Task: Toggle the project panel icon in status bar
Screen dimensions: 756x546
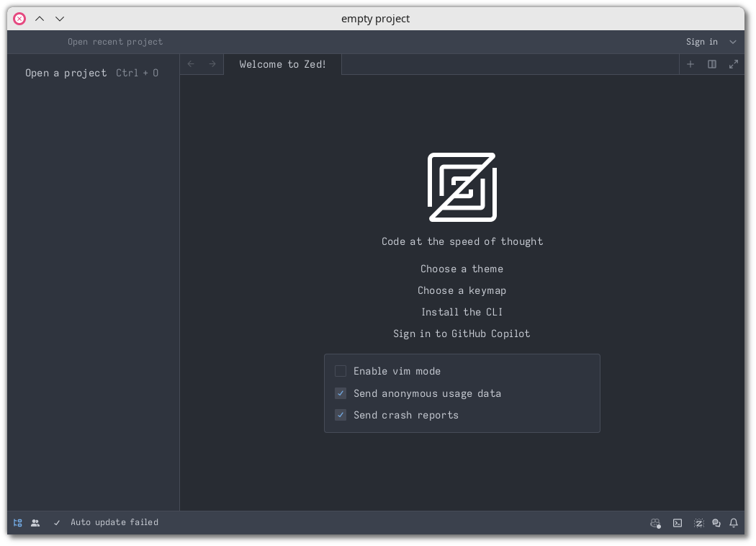Action: 18,523
